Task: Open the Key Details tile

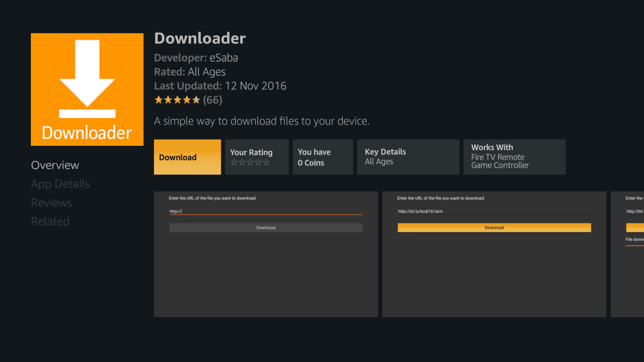Action: click(408, 157)
